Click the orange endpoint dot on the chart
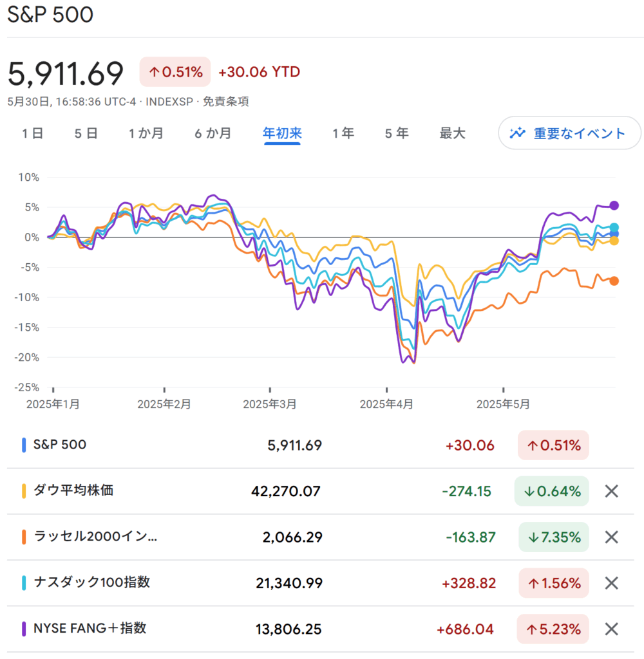The width and height of the screenshot is (644, 659). (614, 281)
